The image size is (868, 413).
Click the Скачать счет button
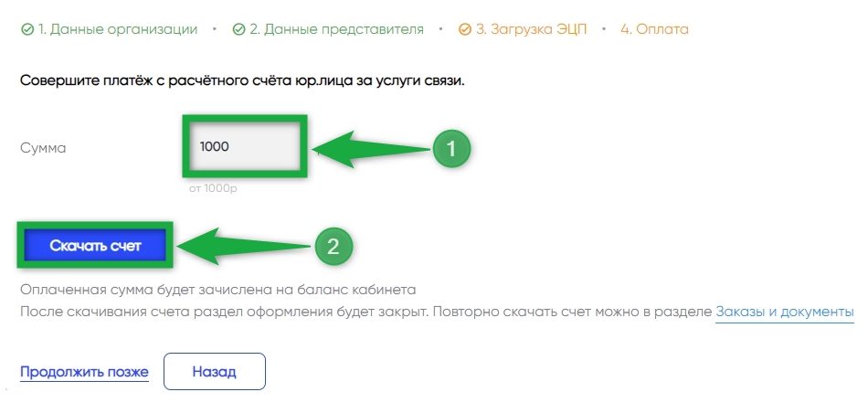point(95,246)
